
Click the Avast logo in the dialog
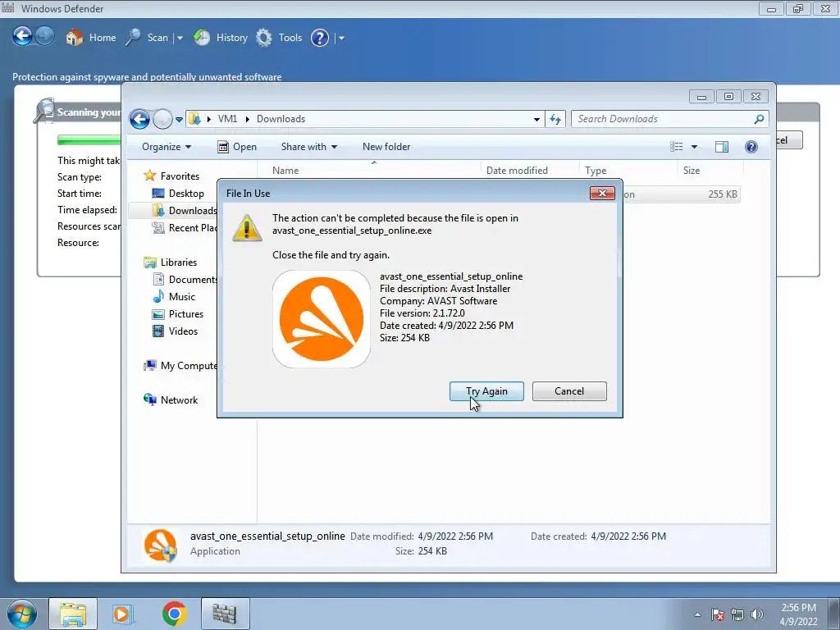[322, 319]
